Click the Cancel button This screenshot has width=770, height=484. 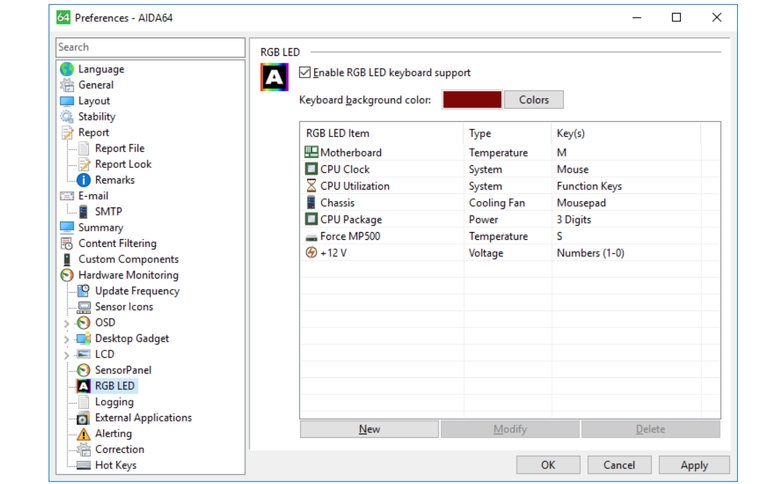click(x=619, y=465)
